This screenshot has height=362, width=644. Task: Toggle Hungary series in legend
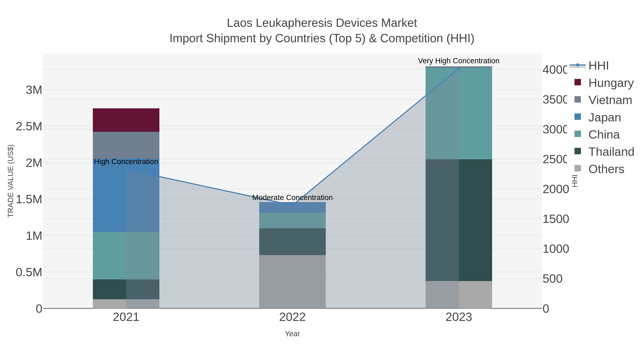[x=604, y=83]
